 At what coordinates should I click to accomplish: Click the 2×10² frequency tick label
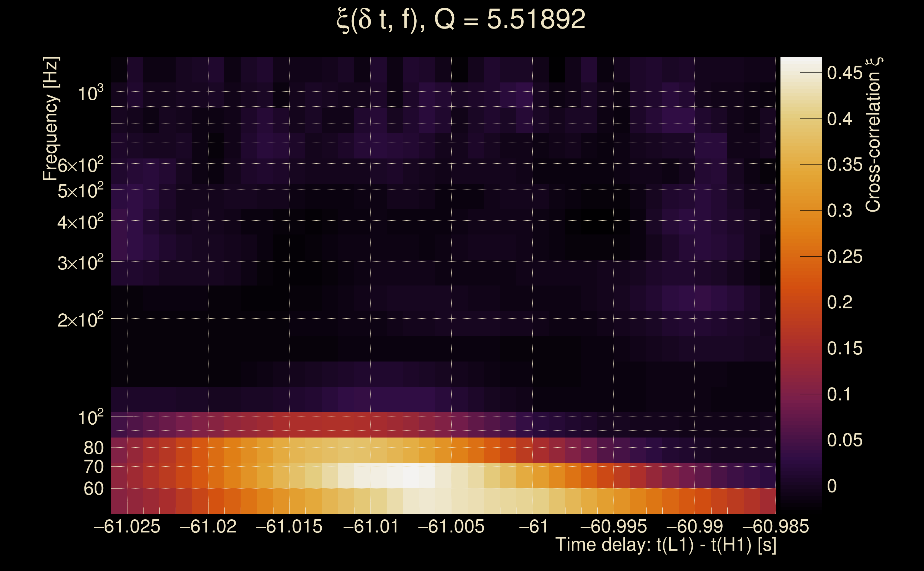click(80, 320)
